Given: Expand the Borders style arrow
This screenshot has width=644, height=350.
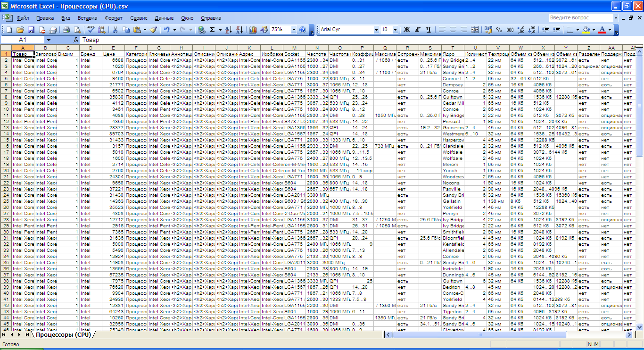Looking at the screenshot, I should 578,29.
